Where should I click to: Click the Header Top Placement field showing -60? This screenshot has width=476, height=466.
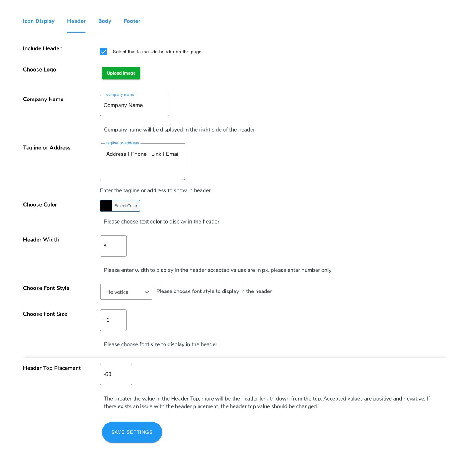click(x=115, y=374)
